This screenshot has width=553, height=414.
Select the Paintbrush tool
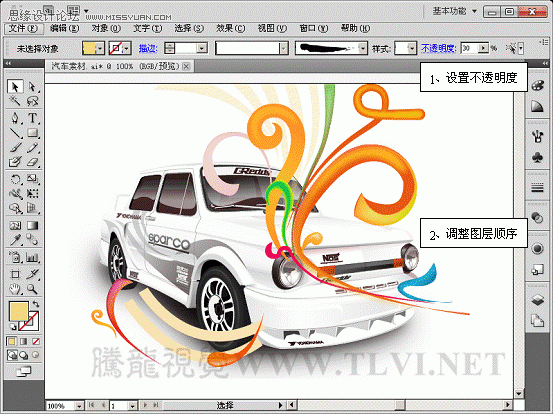tap(15, 148)
